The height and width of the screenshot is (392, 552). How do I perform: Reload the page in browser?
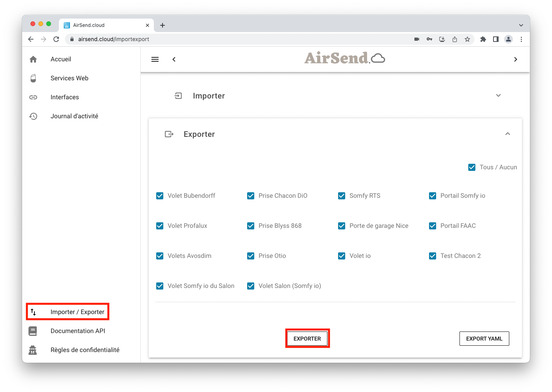(56, 39)
